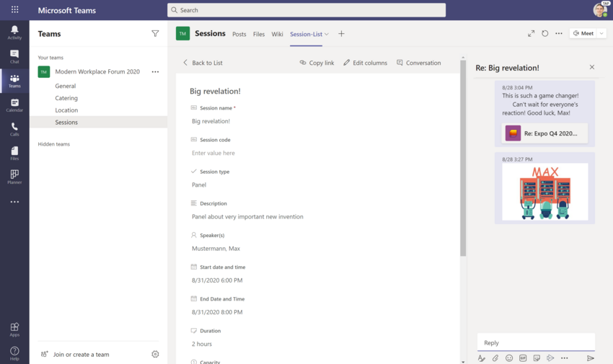The image size is (613, 364).
Task: Click the user profile avatar
Action: coord(600,10)
